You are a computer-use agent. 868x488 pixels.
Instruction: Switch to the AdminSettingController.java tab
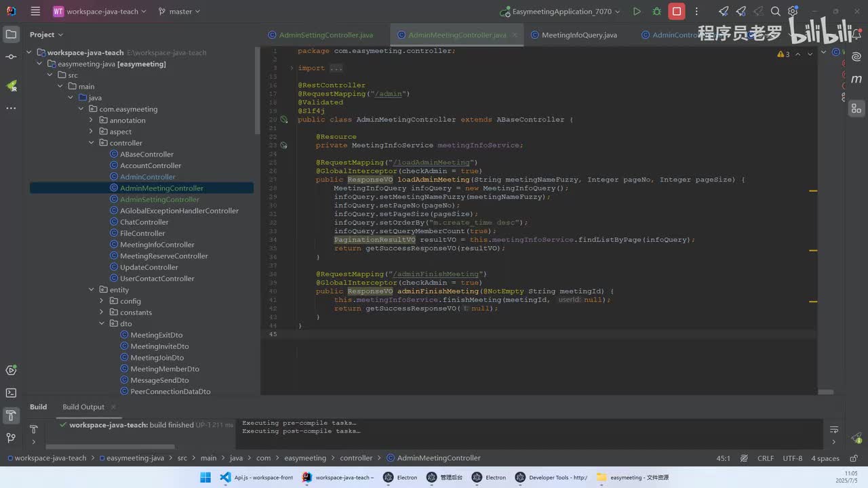[321, 35]
